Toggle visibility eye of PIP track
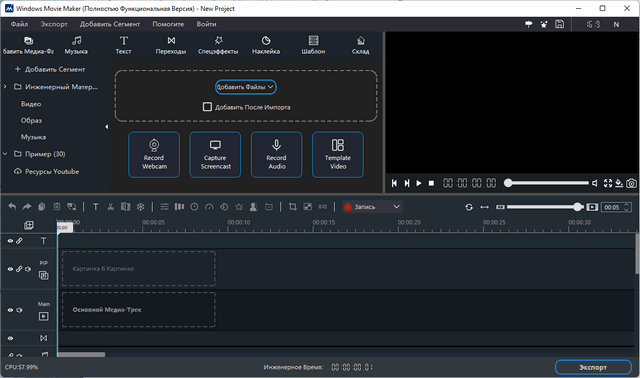 tap(10, 269)
